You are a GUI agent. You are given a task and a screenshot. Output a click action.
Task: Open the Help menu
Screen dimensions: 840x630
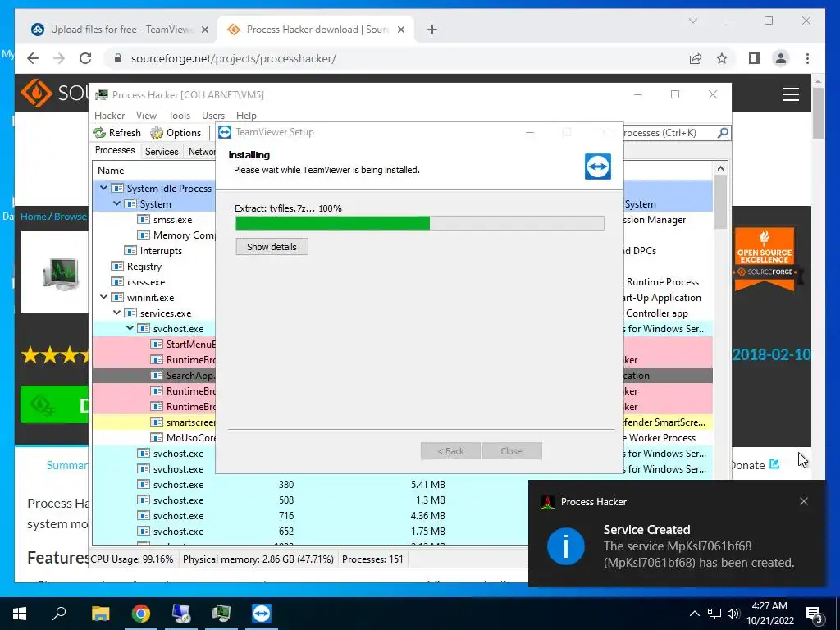[246, 115]
